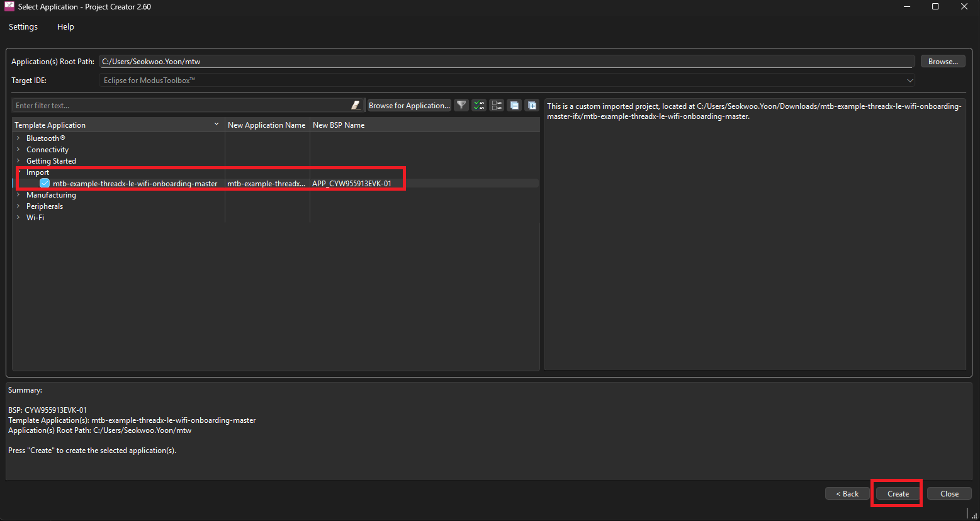Expand the Wi-Fi category

18,218
